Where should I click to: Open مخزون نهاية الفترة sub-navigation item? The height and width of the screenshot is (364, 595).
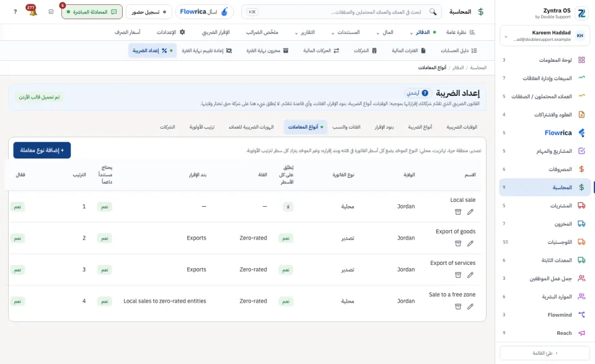click(x=267, y=50)
